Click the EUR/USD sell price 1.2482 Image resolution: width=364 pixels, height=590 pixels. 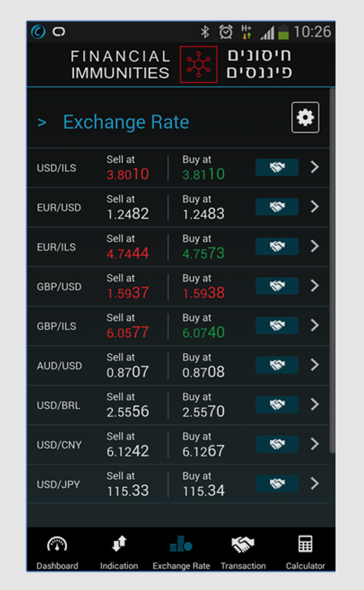[128, 214]
